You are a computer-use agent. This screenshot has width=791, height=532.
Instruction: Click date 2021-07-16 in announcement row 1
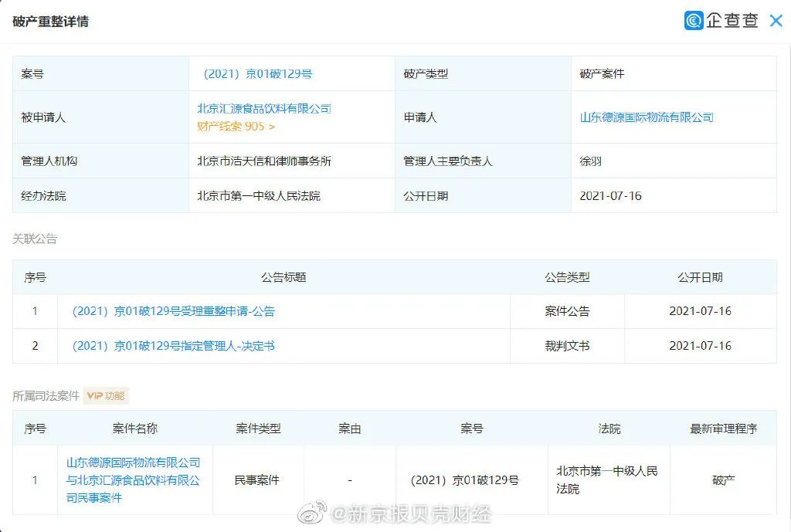[700, 311]
